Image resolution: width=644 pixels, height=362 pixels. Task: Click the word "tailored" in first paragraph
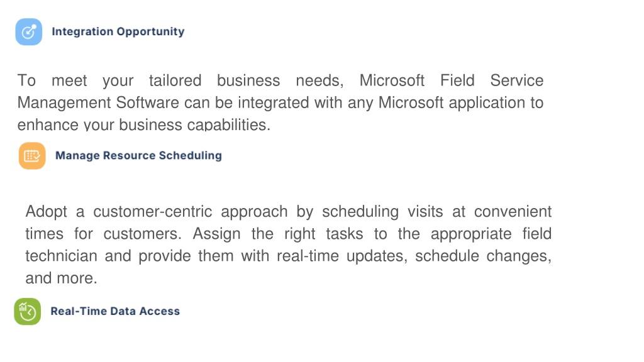[175, 80]
